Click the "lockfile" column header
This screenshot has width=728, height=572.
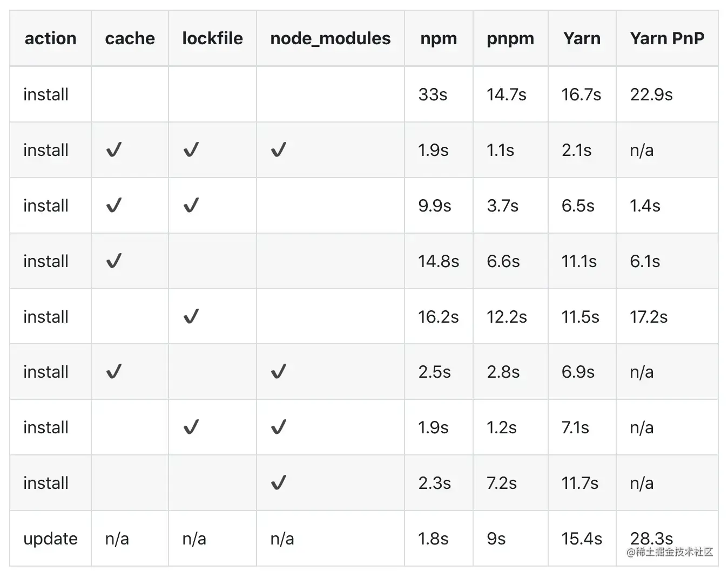[212, 38]
